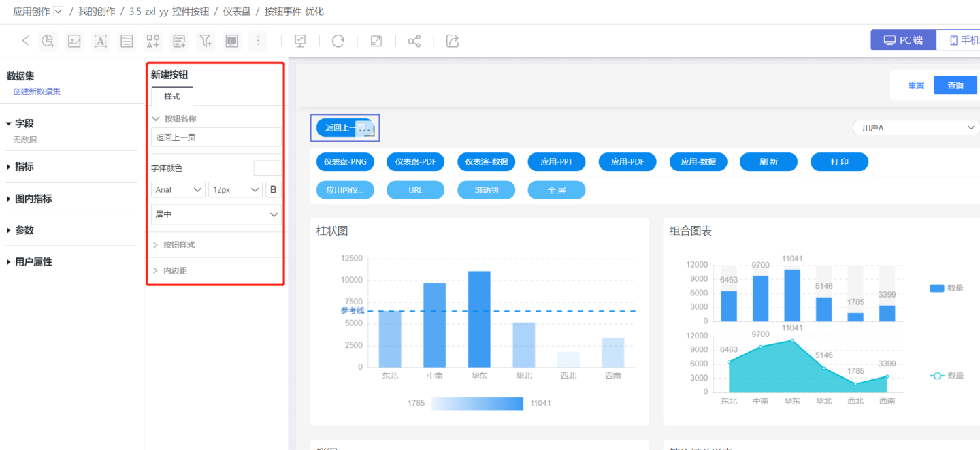This screenshot has width=980, height=450.
Task: Select the text box tool icon
Action: [101, 41]
